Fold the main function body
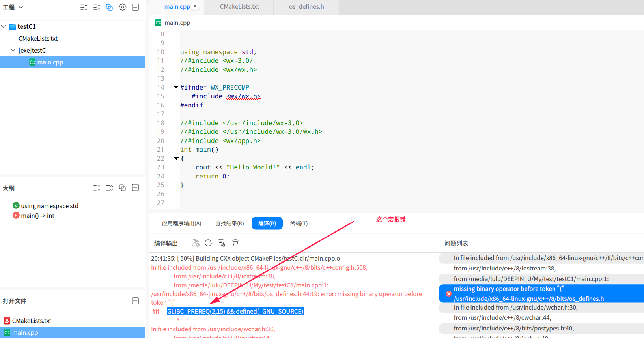 click(x=176, y=158)
